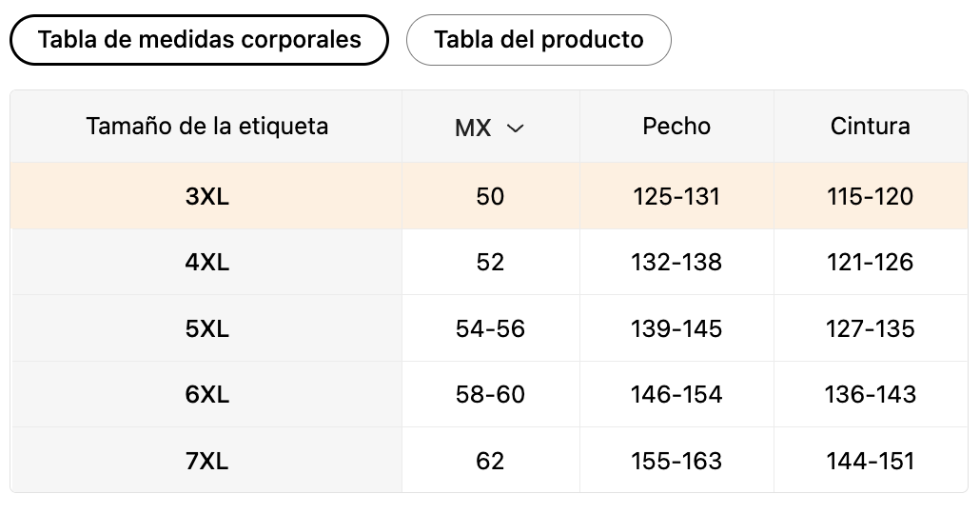Open the Tabla del producto tab
This screenshot has width=980, height=514.
[x=539, y=40]
